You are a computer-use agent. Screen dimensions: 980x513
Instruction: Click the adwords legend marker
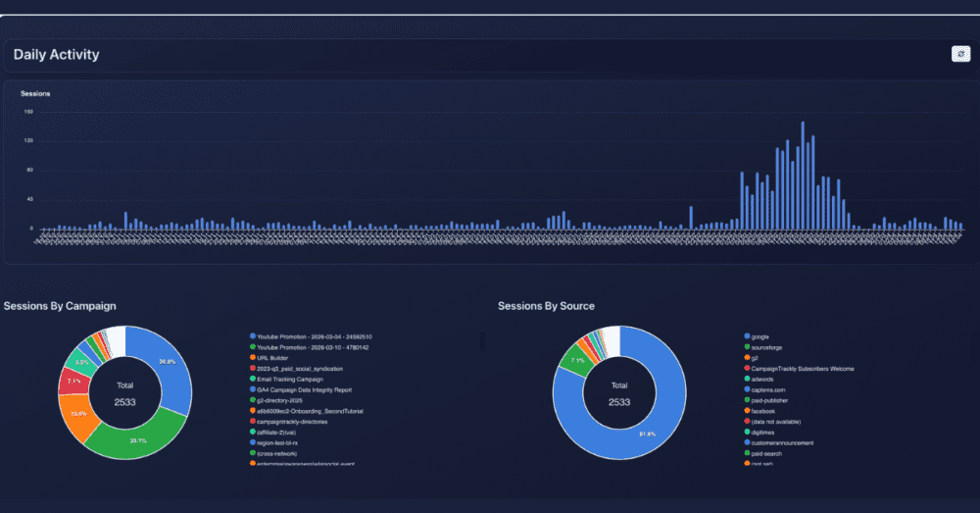pos(748,379)
